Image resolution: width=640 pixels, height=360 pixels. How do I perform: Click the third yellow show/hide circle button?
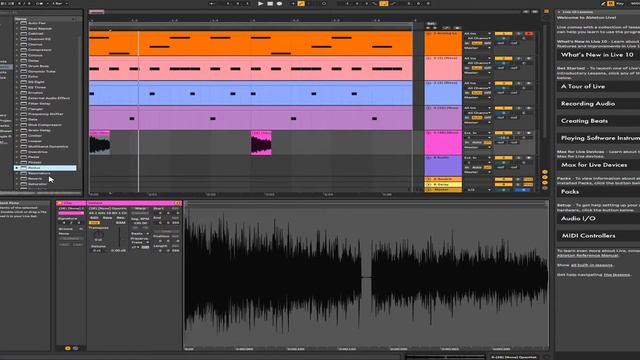(545, 183)
